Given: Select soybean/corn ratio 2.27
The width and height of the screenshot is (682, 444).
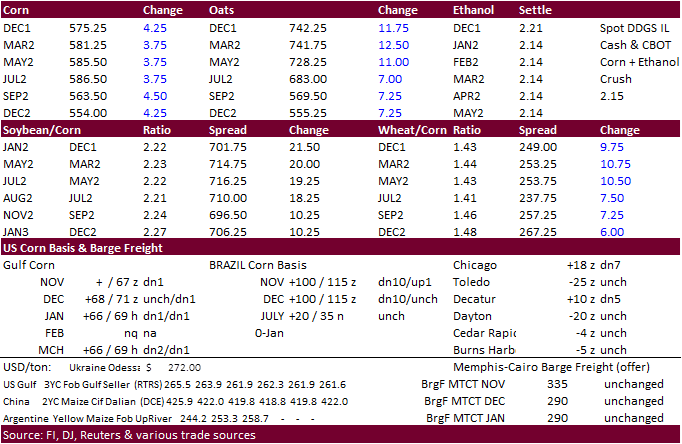Looking at the screenshot, I should pos(155,232).
